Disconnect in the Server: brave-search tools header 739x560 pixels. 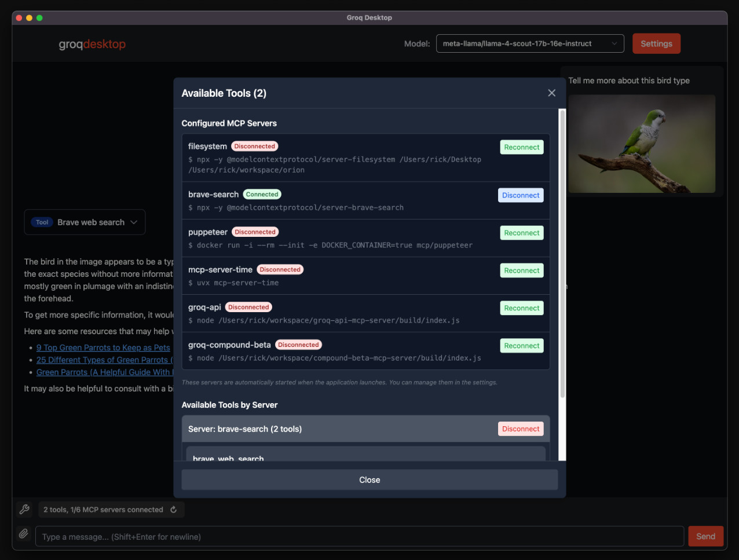[x=521, y=429]
